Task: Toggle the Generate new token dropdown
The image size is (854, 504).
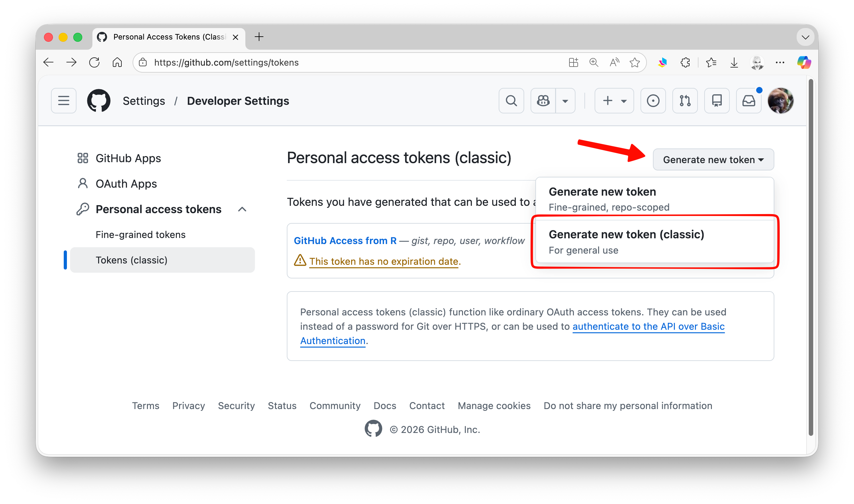Action: 713,160
